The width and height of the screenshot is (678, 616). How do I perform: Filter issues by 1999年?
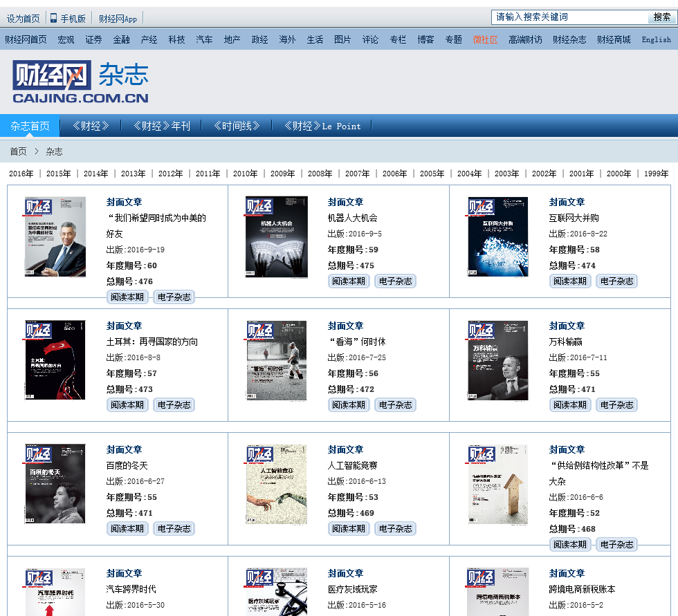pyautogui.click(x=656, y=174)
